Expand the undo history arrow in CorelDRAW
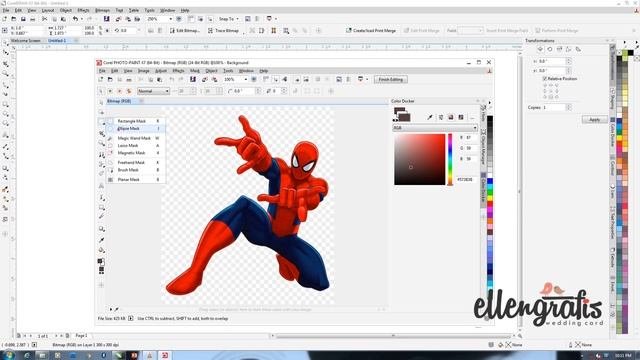Image resolution: width=640 pixels, height=360 pixels. [x=81, y=19]
